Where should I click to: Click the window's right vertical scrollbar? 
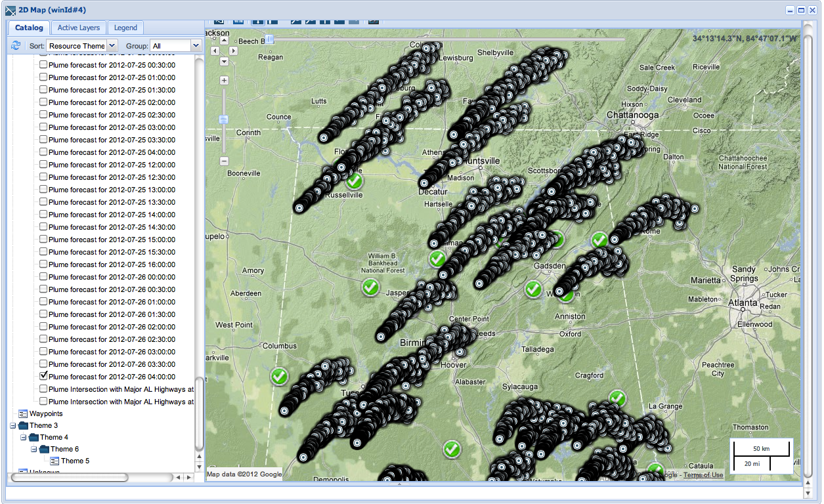[808, 256]
